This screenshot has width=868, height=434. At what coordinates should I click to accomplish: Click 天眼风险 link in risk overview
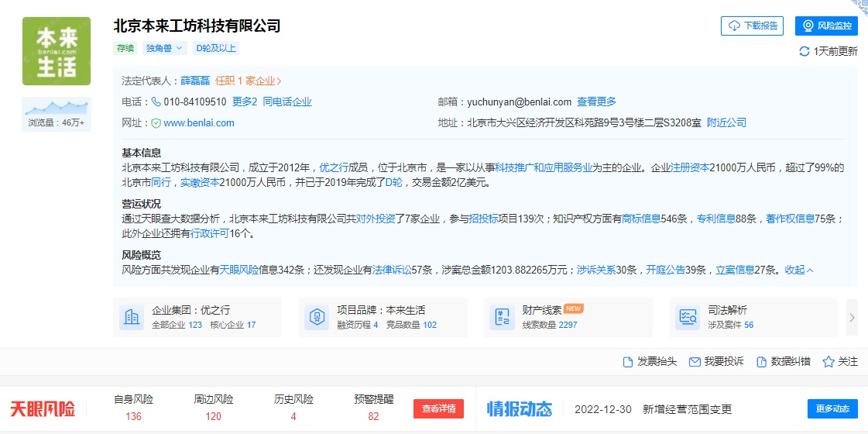click(x=239, y=270)
